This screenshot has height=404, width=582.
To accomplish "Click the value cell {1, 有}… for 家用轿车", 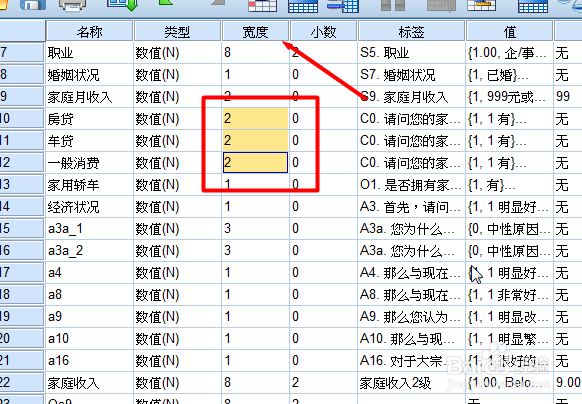I will 509,185.
